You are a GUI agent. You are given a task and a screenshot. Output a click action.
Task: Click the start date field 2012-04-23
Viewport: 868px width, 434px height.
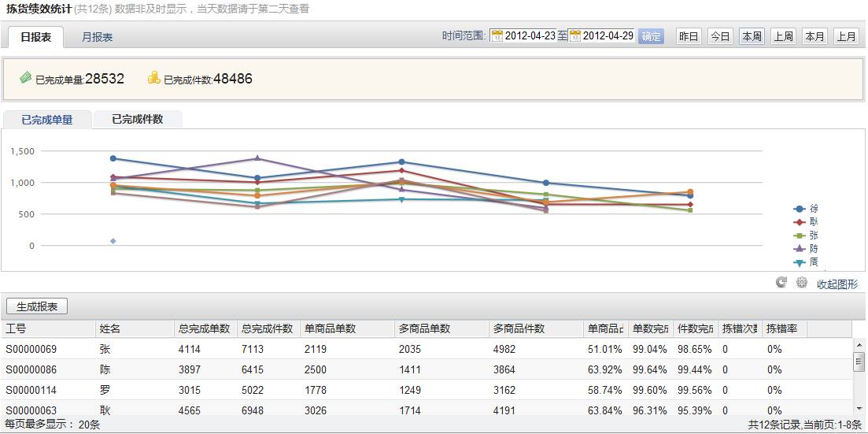point(530,36)
